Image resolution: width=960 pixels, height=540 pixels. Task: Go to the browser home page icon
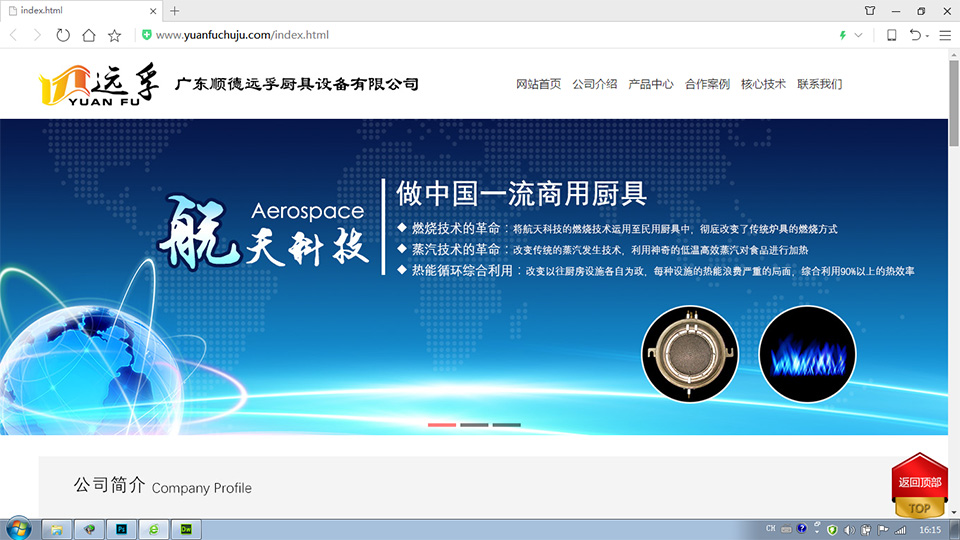pos(89,35)
